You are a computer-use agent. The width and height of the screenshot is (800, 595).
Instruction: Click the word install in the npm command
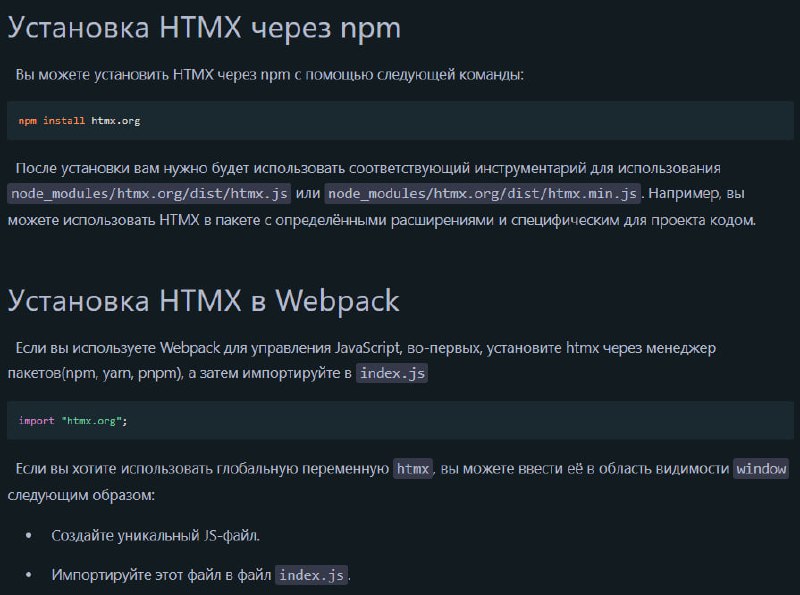tap(64, 120)
